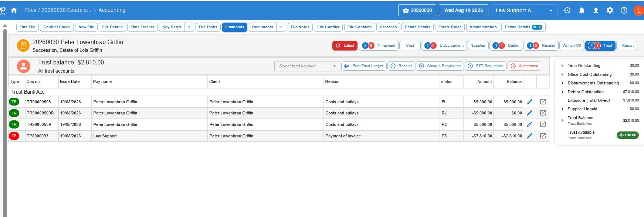Click the red TP badge for TP8000093
The height and width of the screenshot is (217, 644).
click(x=14, y=136)
